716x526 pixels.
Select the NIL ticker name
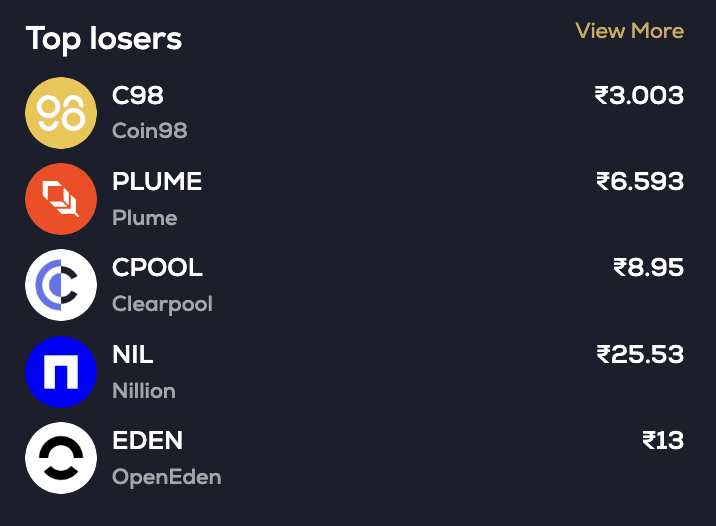tap(133, 354)
